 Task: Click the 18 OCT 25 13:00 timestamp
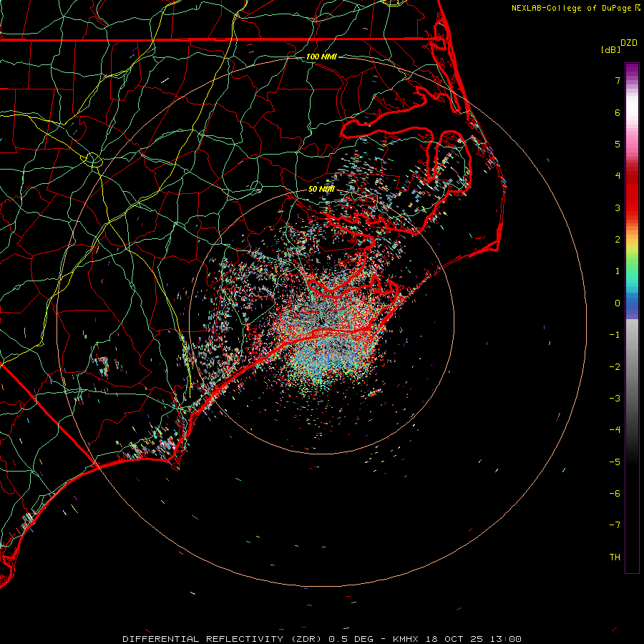coord(473,639)
